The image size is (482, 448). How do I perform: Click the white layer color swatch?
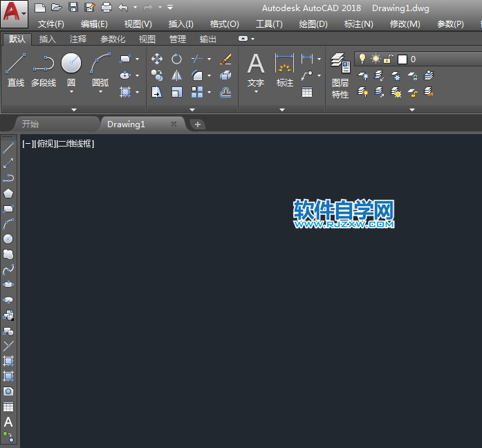(x=402, y=59)
